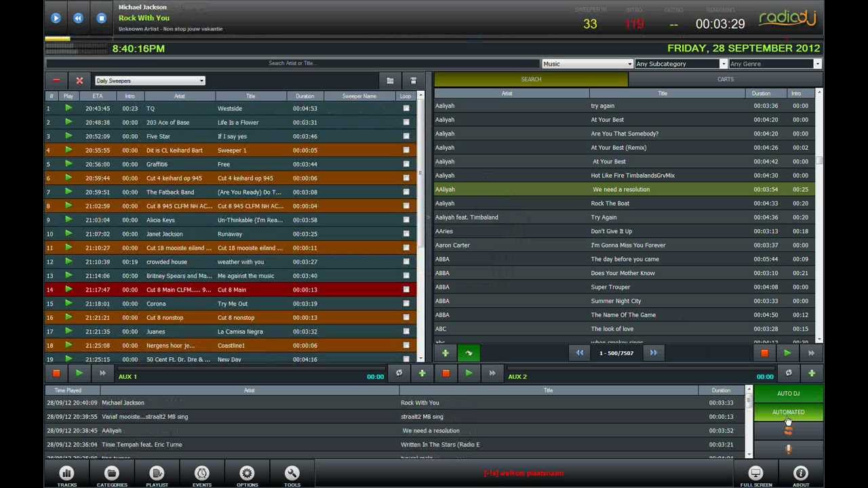Click the main Play button at top left
Viewport: 868px width, 488px height.
click(56, 18)
